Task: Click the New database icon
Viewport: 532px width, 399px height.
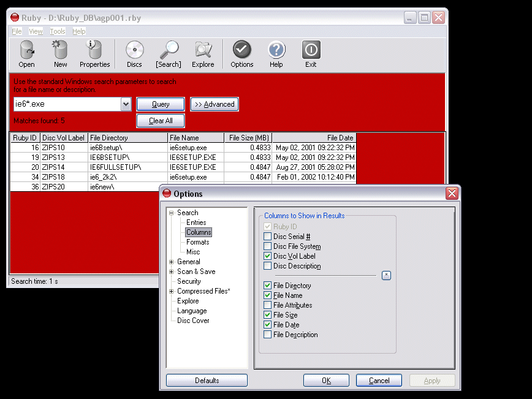Action: pyautogui.click(x=60, y=50)
